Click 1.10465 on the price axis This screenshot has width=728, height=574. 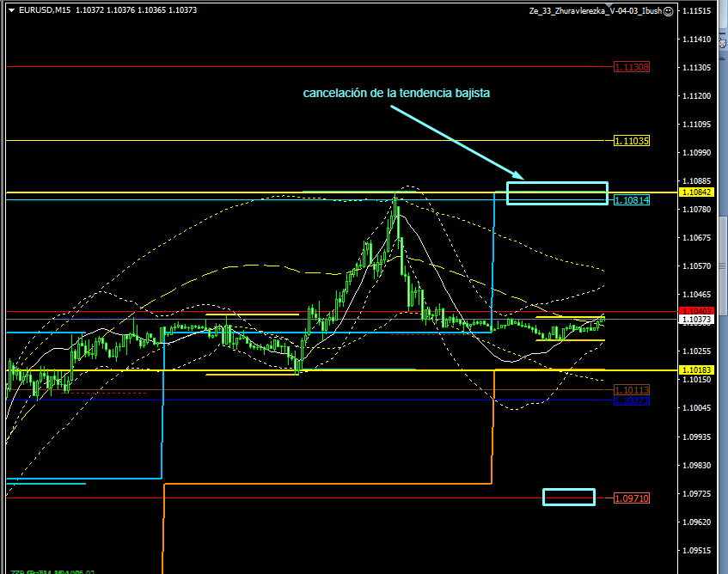[x=696, y=295]
